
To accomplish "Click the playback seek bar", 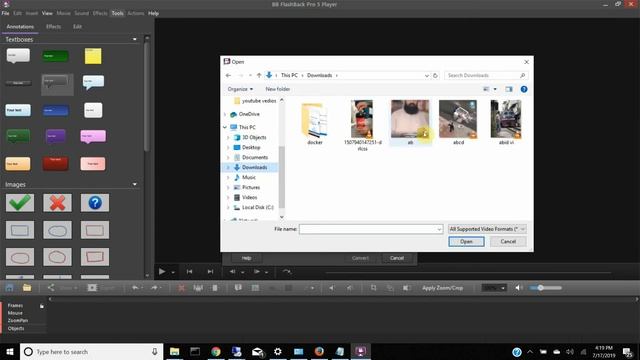I will point(468,272).
